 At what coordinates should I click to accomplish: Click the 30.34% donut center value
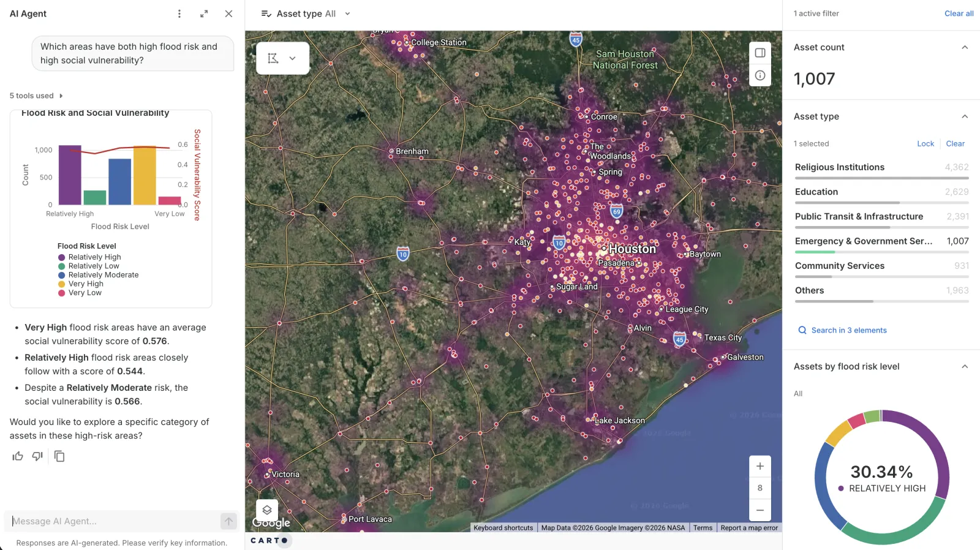pyautogui.click(x=881, y=472)
